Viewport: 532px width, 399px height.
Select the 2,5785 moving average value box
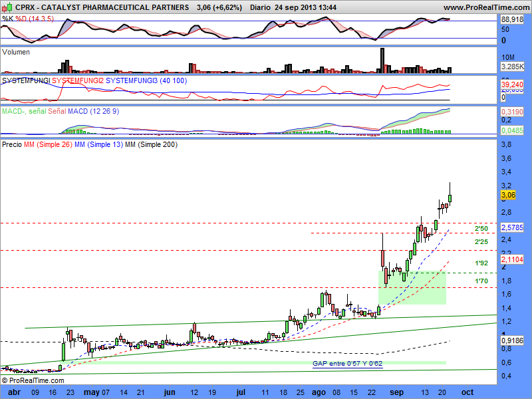pyautogui.click(x=512, y=227)
